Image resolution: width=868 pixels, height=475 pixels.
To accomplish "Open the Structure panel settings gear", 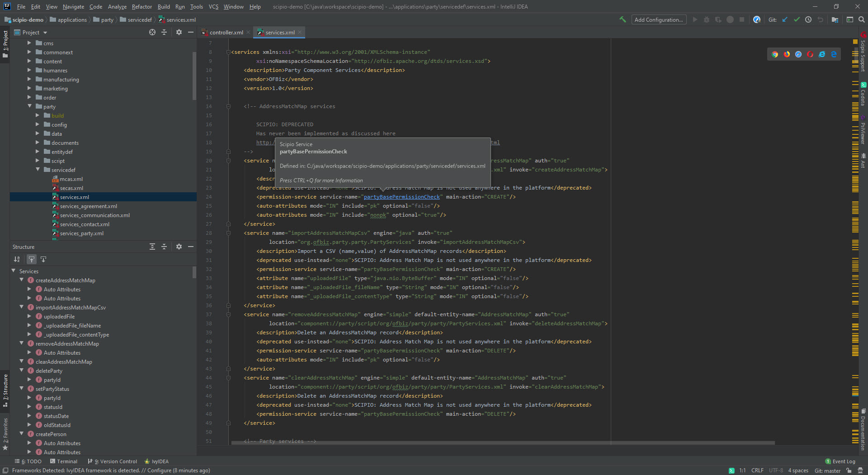I will pos(179,247).
